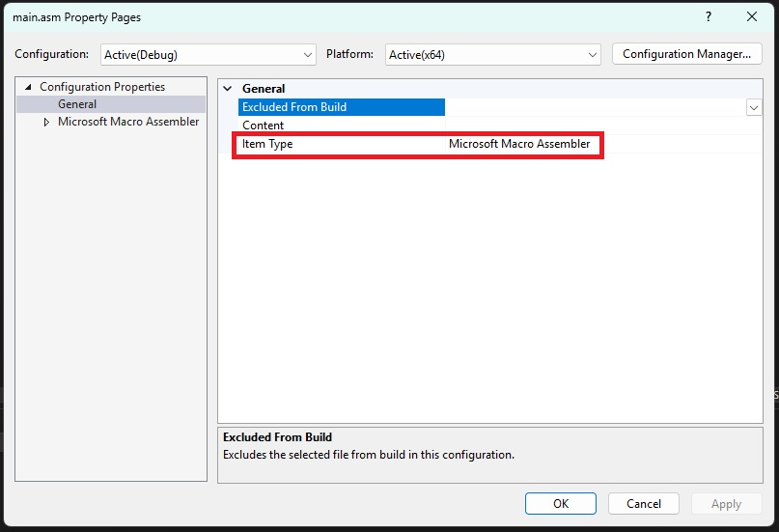The height and width of the screenshot is (532, 779).
Task: Click the Item Type value Microsoft Macro Assembler
Action: pos(519,144)
